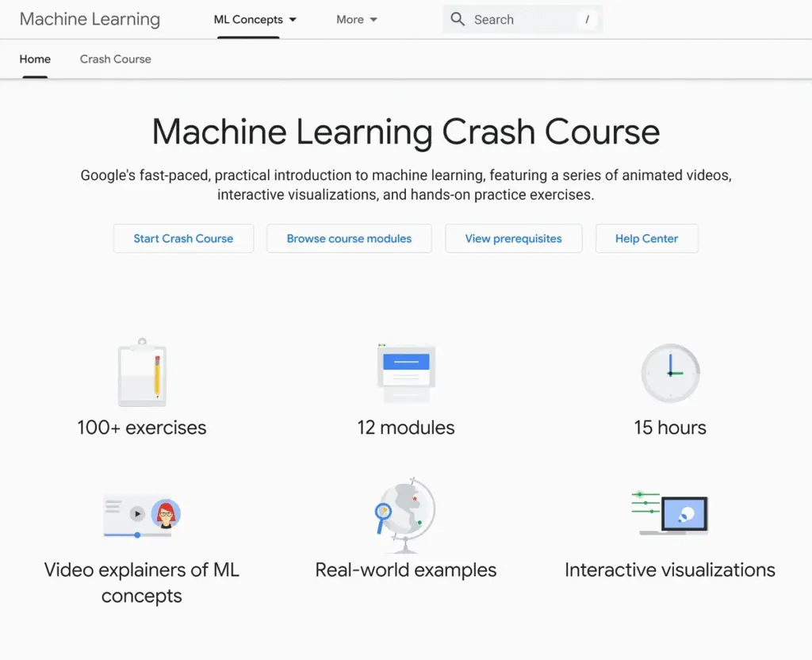Click the clipboard exercises icon
812x660 pixels.
(143, 372)
